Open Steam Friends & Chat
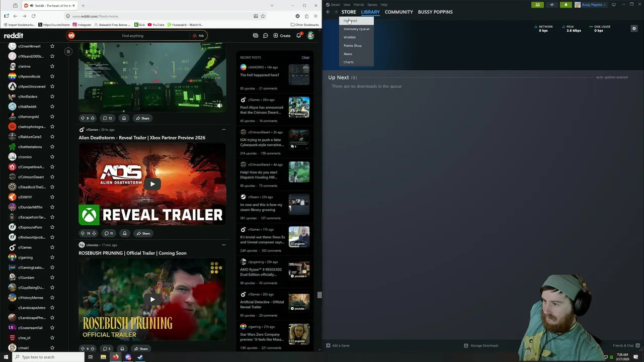Viewport: 644px width, 362px height. tap(626, 345)
